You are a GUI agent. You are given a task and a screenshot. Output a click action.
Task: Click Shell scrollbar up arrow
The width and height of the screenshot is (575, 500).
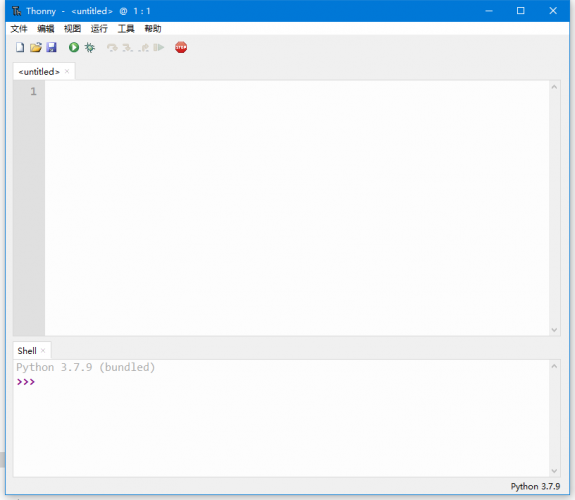[554, 366]
